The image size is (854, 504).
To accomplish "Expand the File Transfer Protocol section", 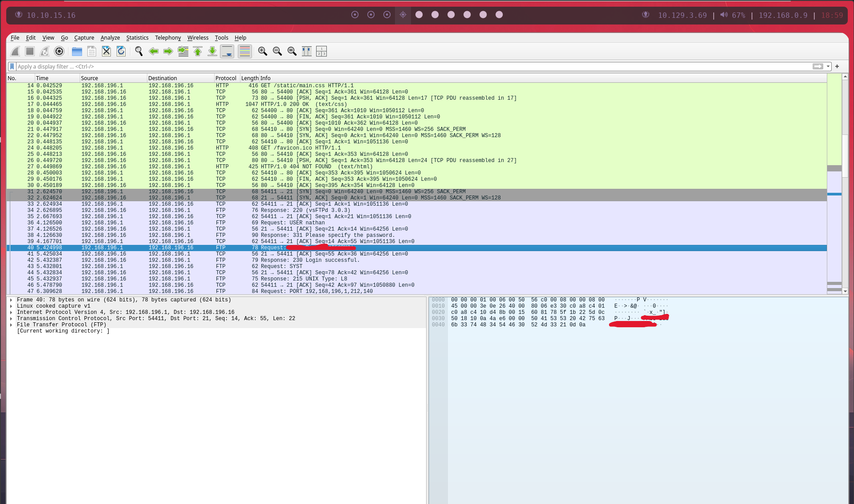I will [11, 325].
